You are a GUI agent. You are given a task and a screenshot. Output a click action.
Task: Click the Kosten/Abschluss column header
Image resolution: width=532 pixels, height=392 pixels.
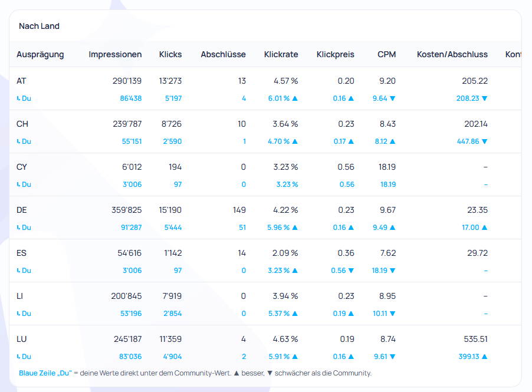(452, 55)
